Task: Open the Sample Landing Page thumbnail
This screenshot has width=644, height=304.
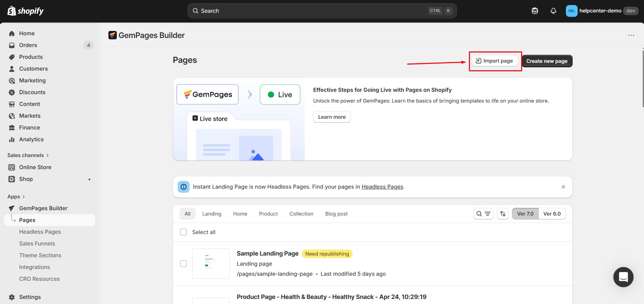Action: [x=211, y=264]
